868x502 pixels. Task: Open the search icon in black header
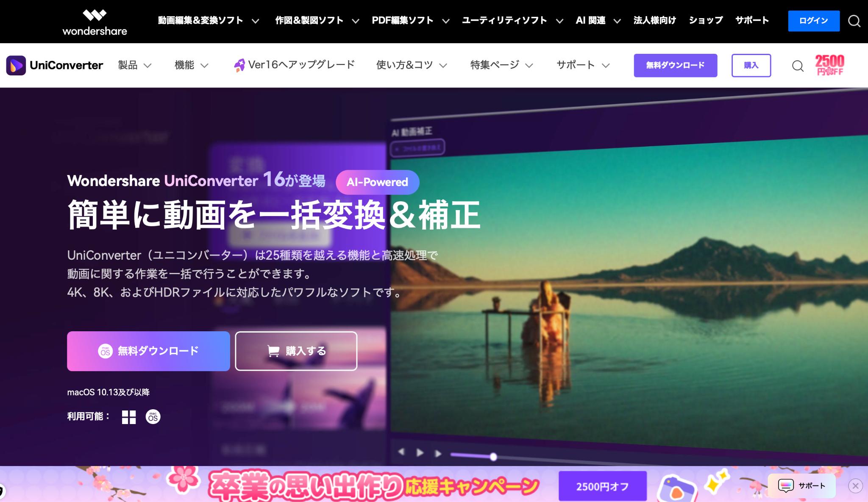click(x=854, y=21)
